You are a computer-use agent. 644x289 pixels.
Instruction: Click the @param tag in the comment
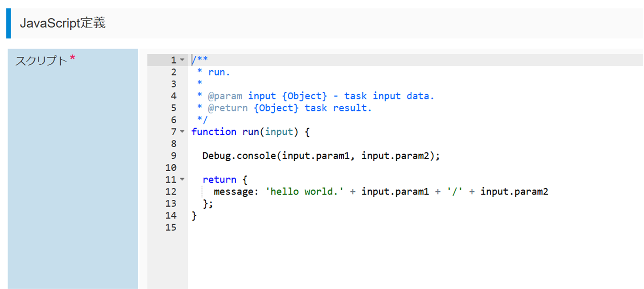tap(225, 96)
